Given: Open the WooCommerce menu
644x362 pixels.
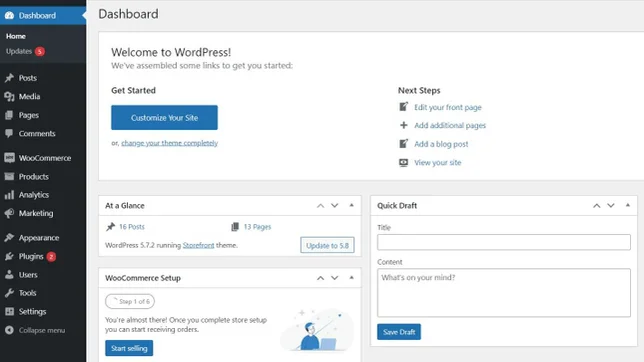Looking at the screenshot, I should coord(45,158).
